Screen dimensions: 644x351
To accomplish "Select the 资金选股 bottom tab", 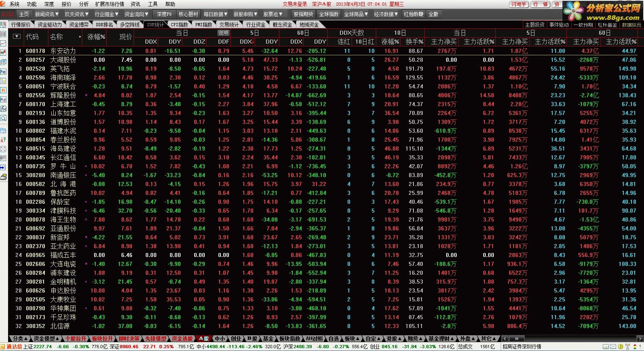I will (x=182, y=338).
